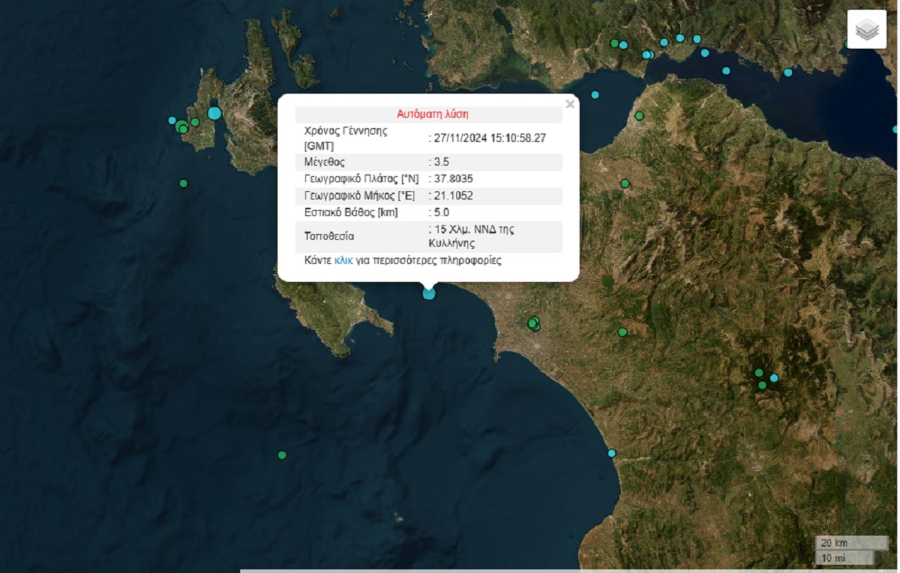Screen dimensions: 900x573
Task: Select the green marker in the southwest open sea
Action: 282,455
